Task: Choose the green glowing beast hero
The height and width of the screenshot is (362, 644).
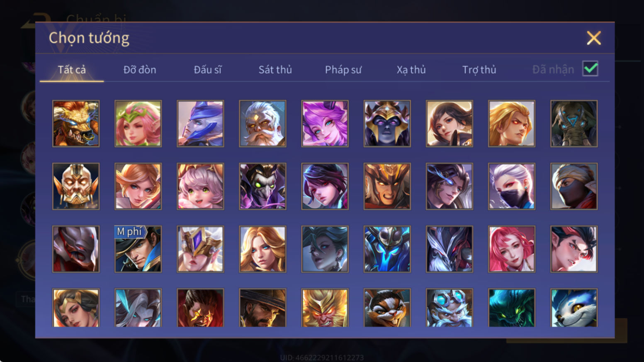Action: click(512, 308)
